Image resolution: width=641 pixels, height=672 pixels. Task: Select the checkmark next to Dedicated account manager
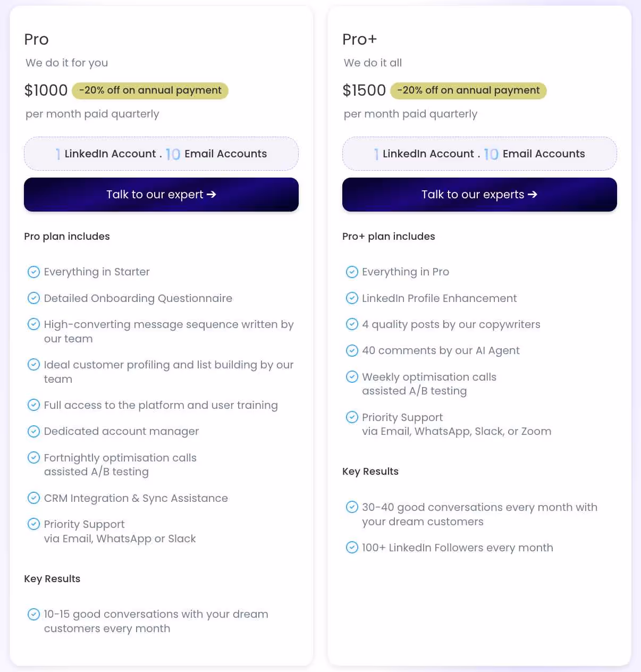[33, 431]
